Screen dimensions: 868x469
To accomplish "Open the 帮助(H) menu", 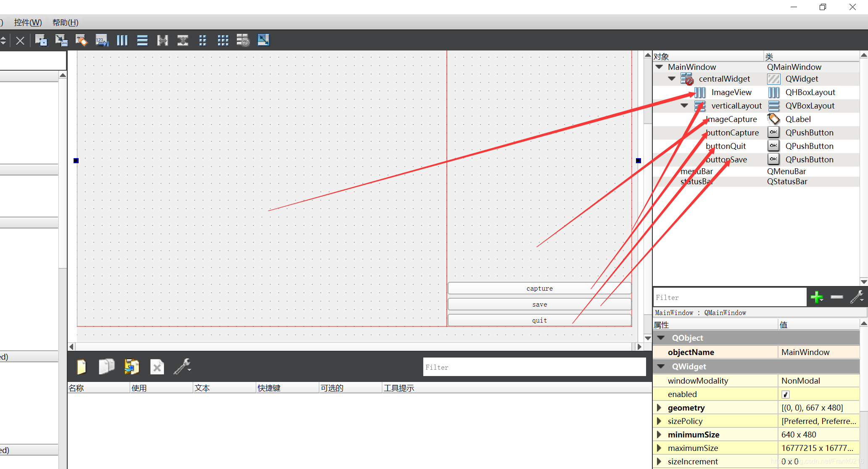I will pyautogui.click(x=65, y=22).
